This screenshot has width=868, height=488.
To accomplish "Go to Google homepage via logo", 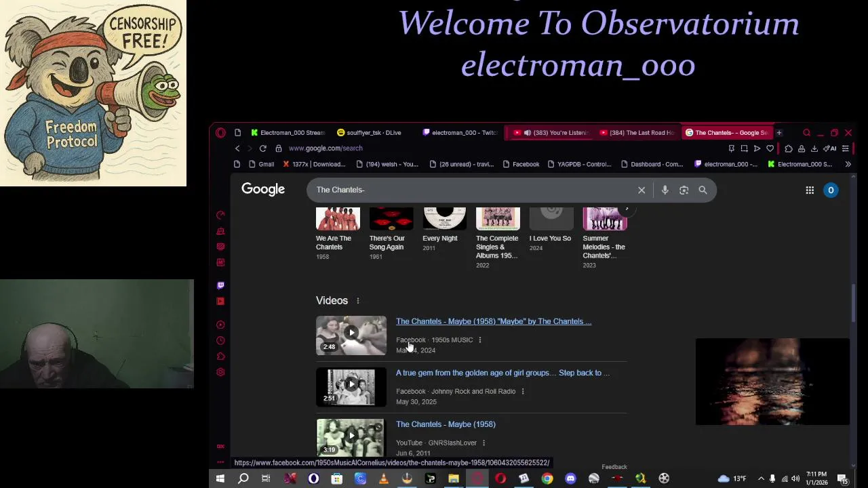I will (263, 190).
